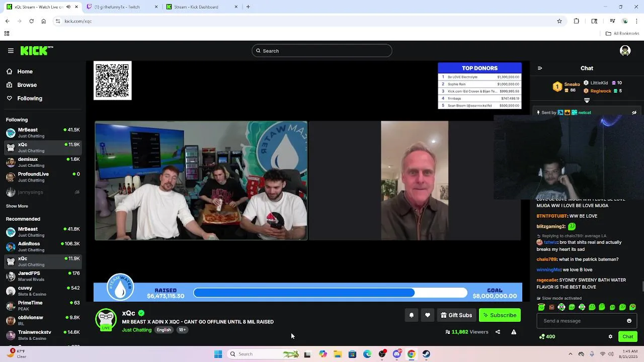
Task: Open a new browser tab
Action: (x=248, y=7)
